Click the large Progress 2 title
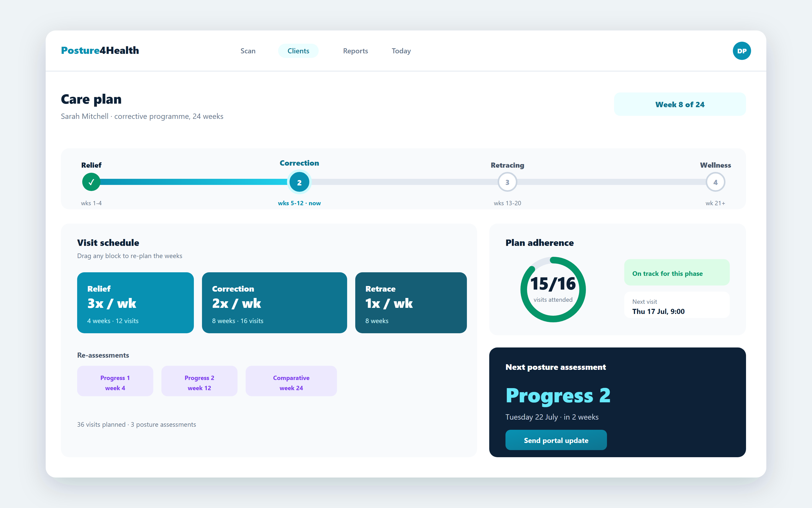812x508 pixels. [x=558, y=396]
